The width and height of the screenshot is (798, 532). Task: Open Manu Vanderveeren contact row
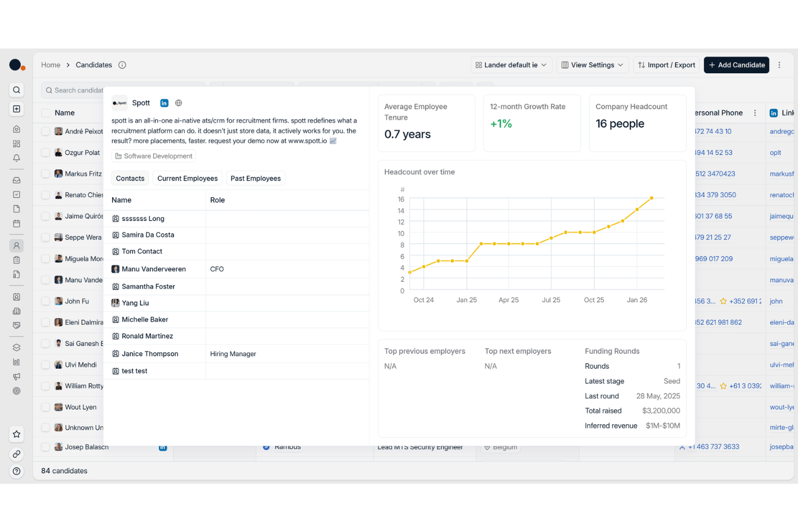[x=236, y=269]
